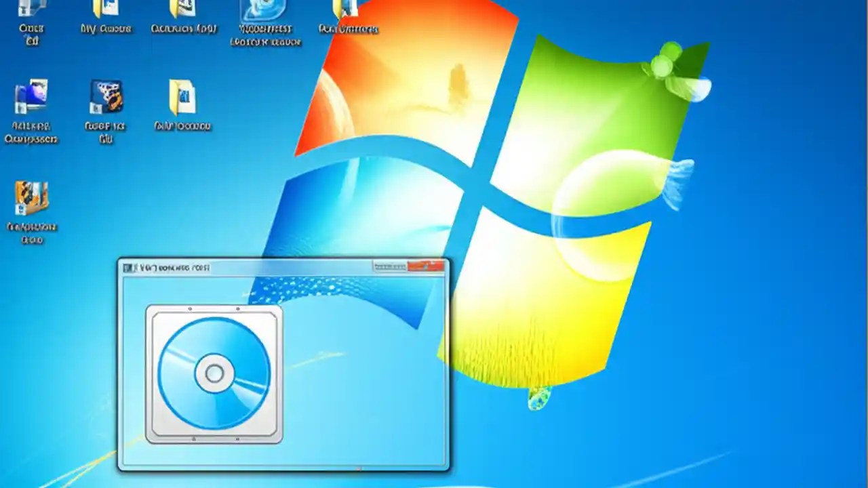The image size is (868, 488).
Task: Select the blue disc graphic in the dialog
Action: point(214,373)
